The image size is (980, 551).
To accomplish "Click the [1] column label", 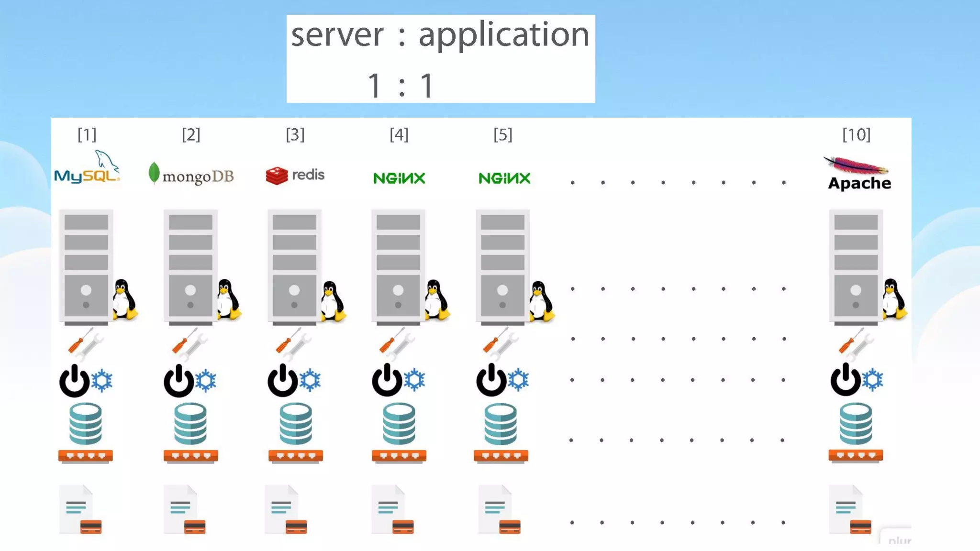I will [x=87, y=135].
